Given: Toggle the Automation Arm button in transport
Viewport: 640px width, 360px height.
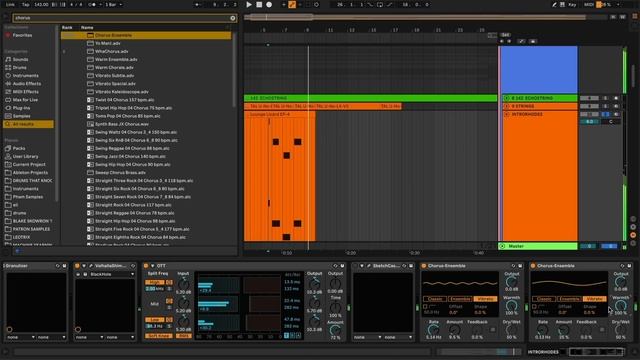Looking at the screenshot, I should [x=292, y=4].
